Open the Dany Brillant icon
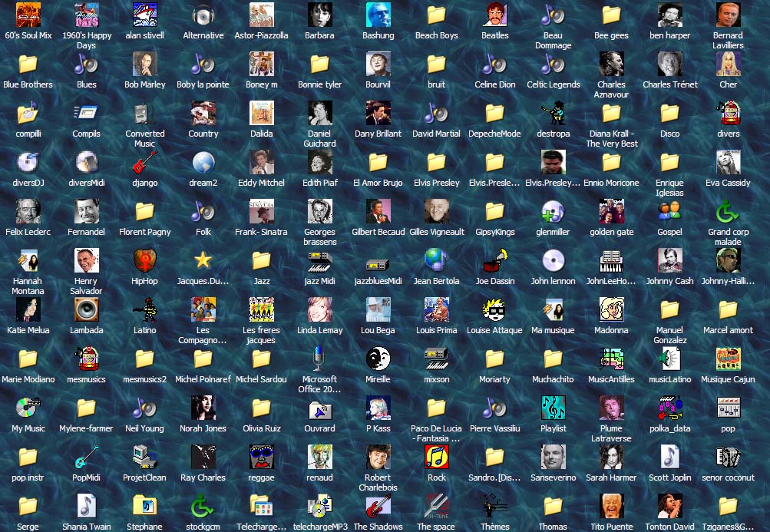The image size is (770, 532). pyautogui.click(x=378, y=113)
